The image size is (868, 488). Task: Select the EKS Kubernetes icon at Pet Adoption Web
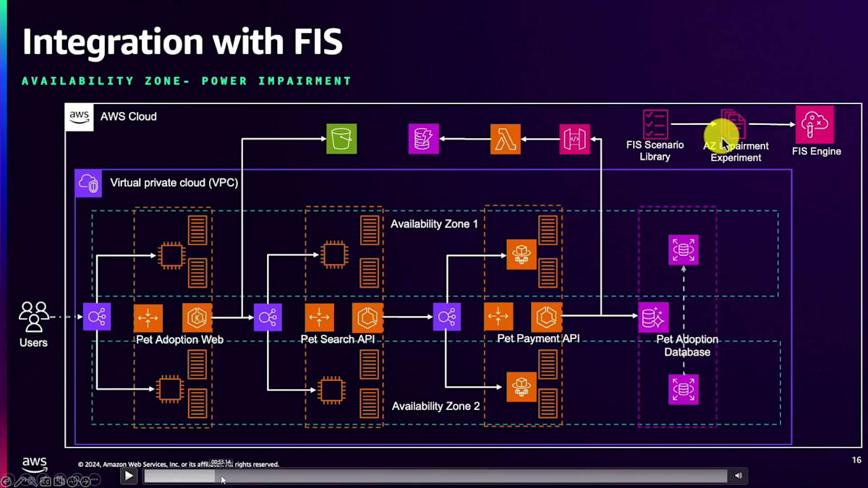click(x=197, y=317)
